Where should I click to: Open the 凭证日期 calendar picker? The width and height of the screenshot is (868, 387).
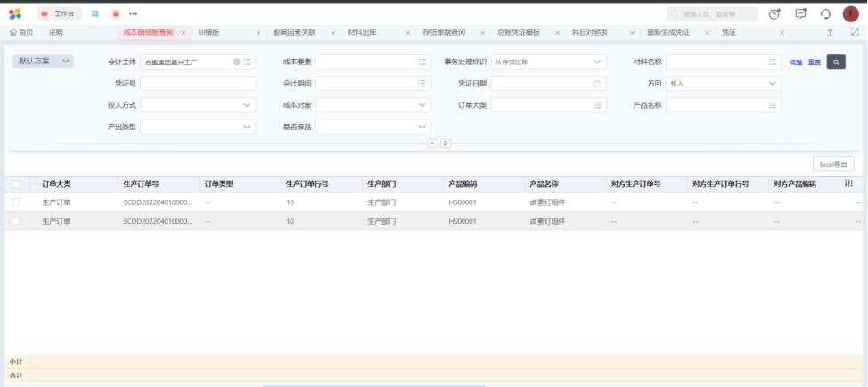click(x=597, y=84)
